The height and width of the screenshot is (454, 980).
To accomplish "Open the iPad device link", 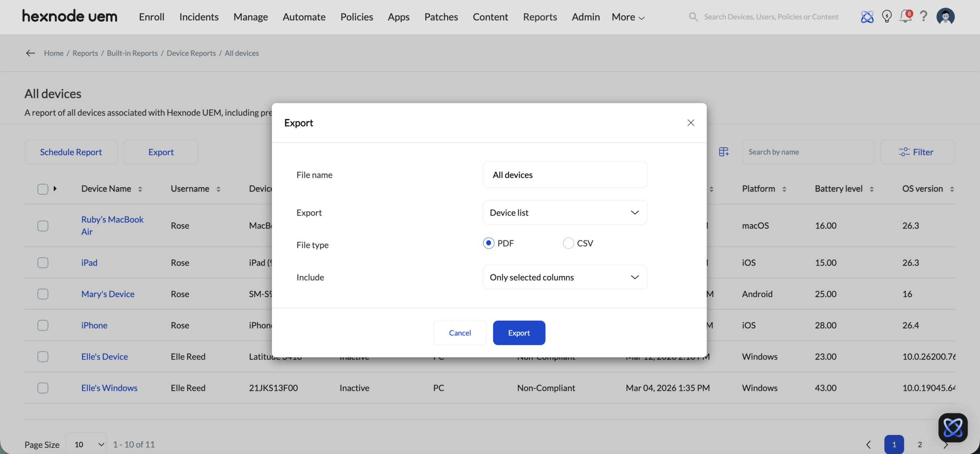I will click(89, 263).
